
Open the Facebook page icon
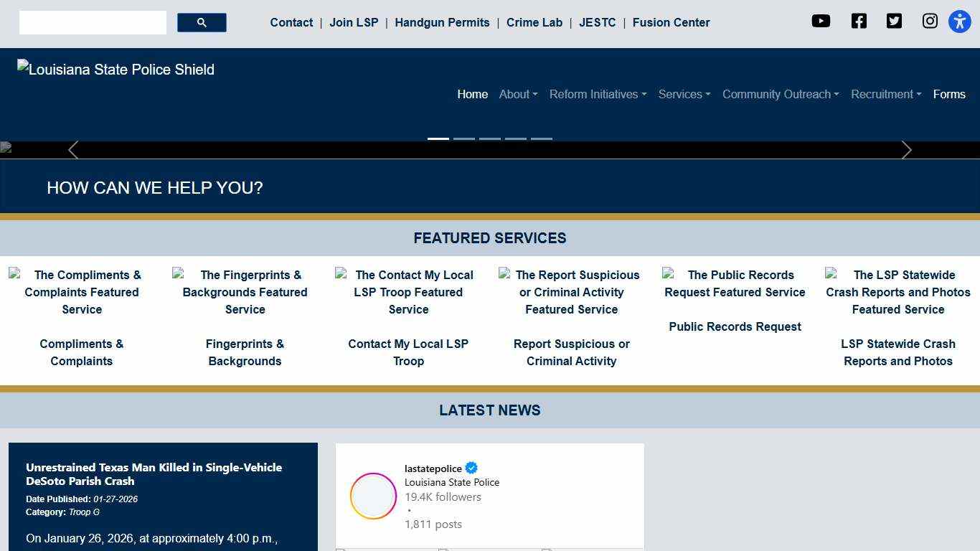[859, 22]
